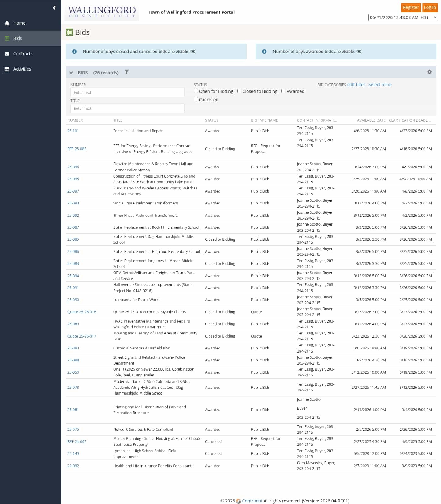The image size is (441, 504).
Task: Collapse the sidebar with the left chevron
Action: (x=54, y=8)
